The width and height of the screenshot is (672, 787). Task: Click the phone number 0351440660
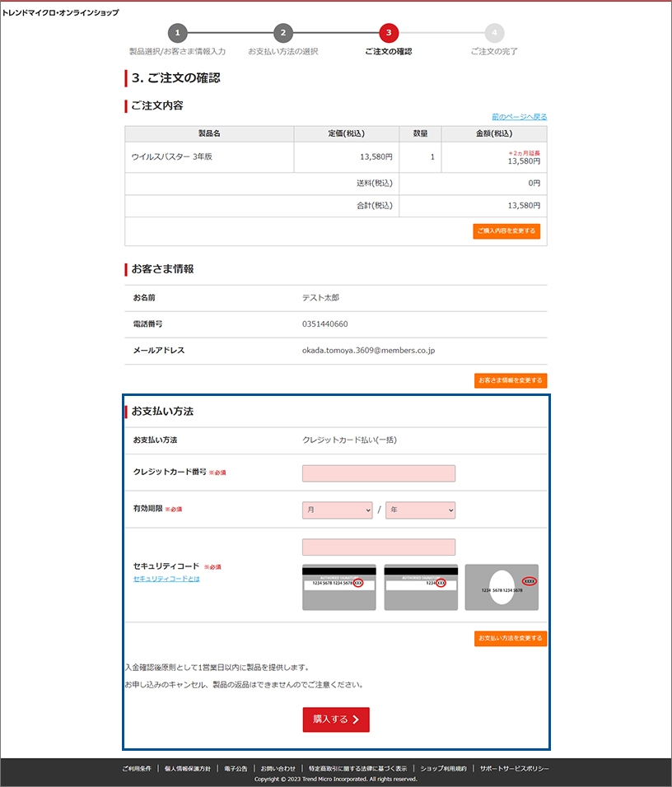325,324
